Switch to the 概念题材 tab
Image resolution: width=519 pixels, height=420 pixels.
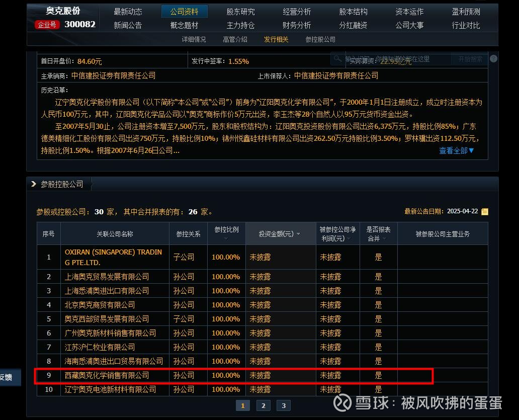(x=185, y=25)
